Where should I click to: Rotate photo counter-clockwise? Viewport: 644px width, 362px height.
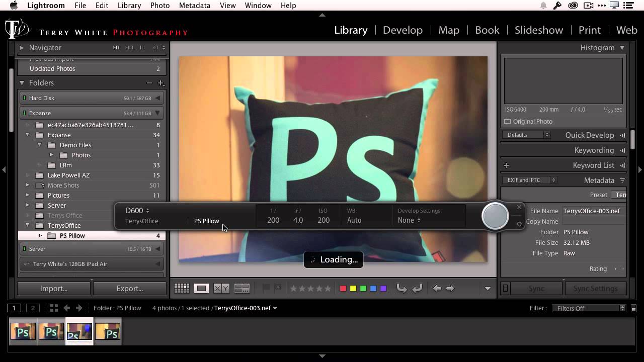(401, 288)
